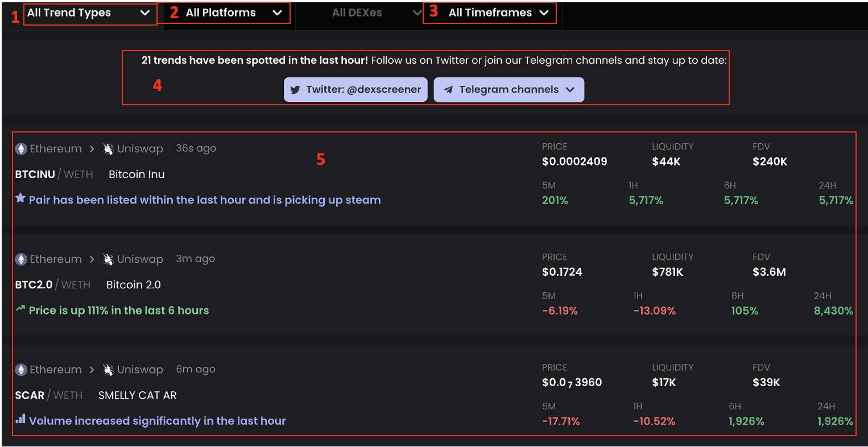
Task: Open the All Platforms dropdown
Action: point(233,13)
